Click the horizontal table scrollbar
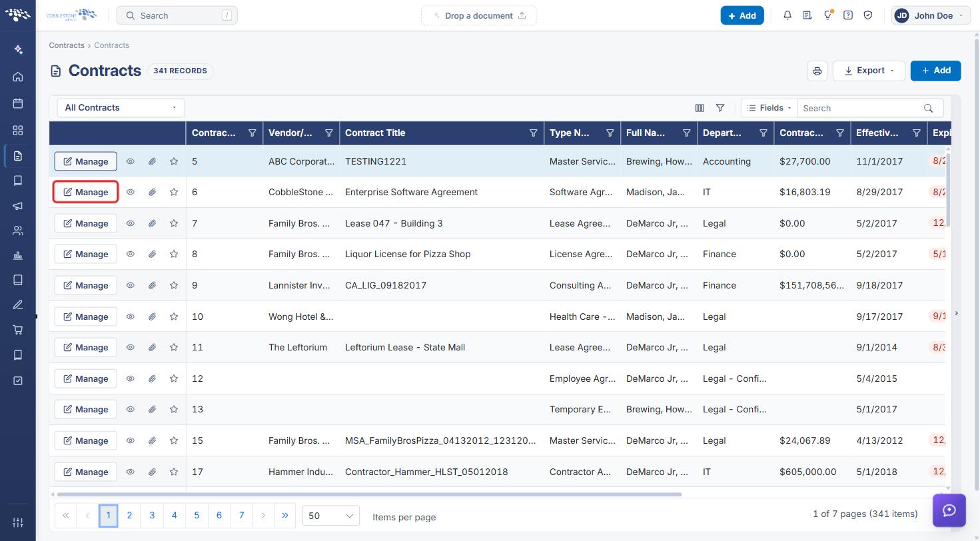980x541 pixels. pyautogui.click(x=370, y=494)
